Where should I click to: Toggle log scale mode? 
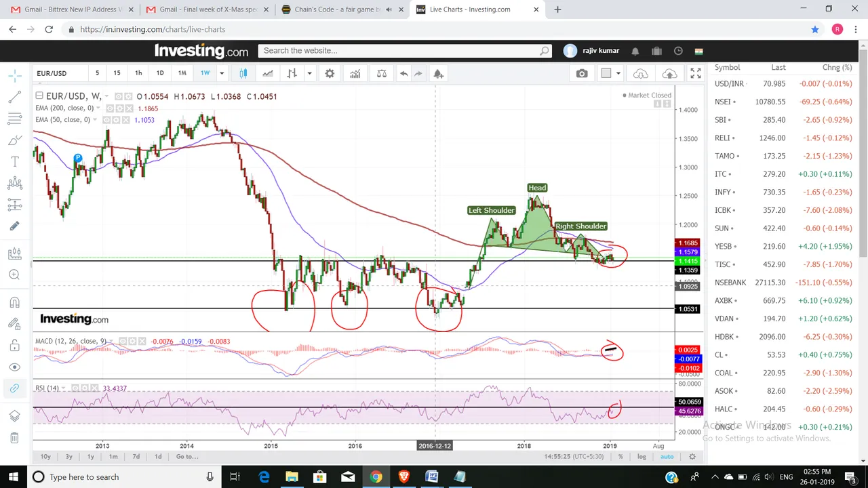click(642, 457)
